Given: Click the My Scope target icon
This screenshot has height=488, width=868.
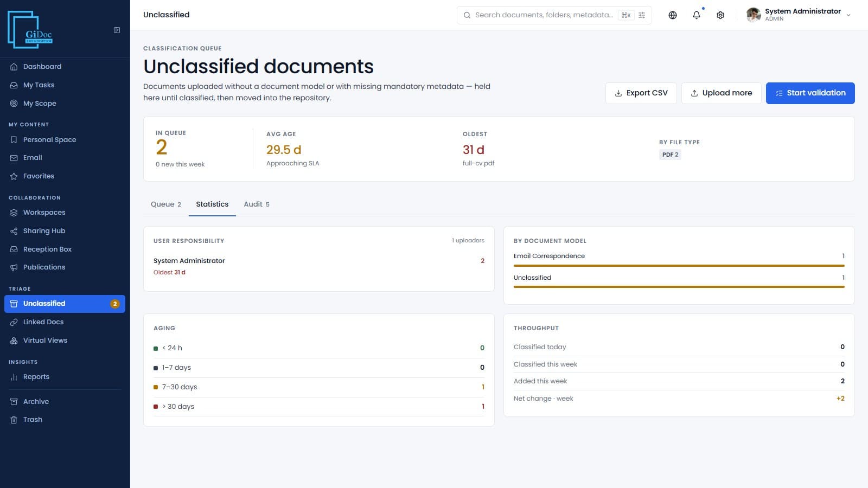Looking at the screenshot, I should pos(14,104).
